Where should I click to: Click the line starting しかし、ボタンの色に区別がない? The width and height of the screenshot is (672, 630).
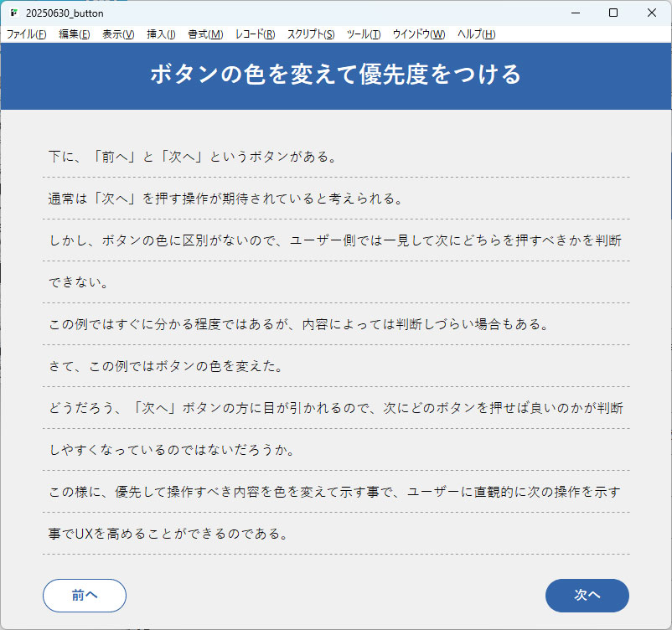pos(335,240)
